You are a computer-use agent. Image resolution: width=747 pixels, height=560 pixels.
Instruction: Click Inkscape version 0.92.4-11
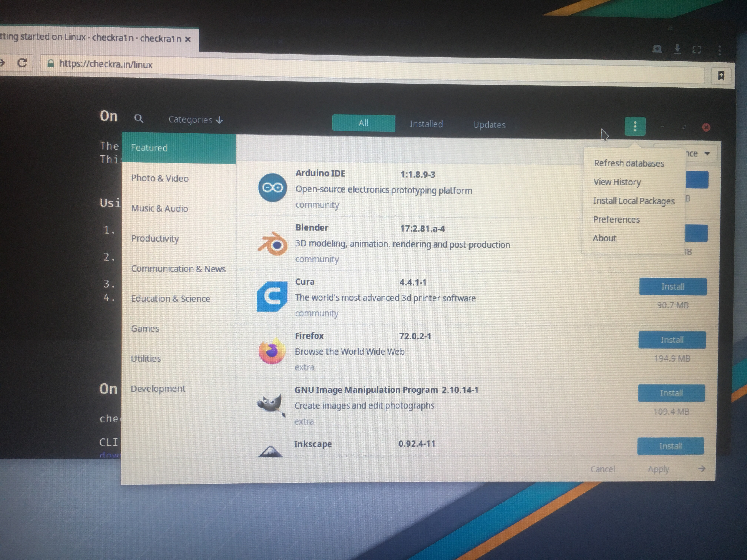coord(416,444)
